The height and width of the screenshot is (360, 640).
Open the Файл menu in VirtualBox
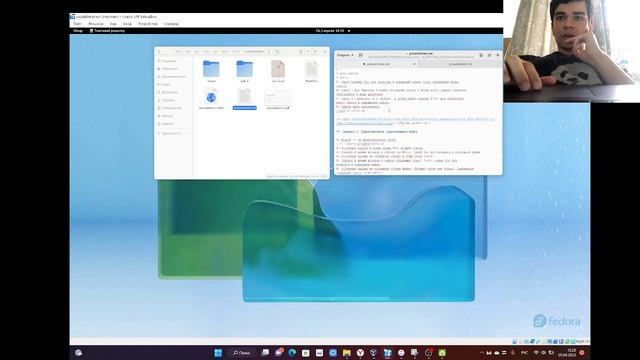[78, 24]
